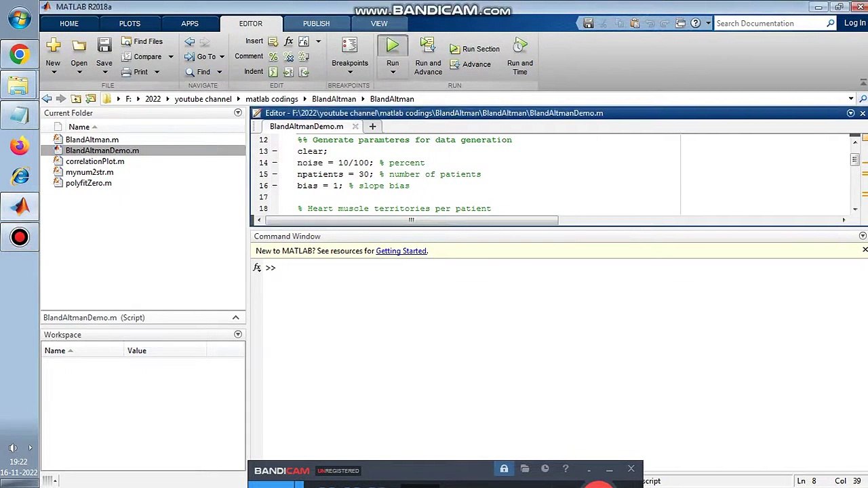Insert function using fx icon
Image resolution: width=868 pixels, height=488 pixels.
click(x=288, y=41)
